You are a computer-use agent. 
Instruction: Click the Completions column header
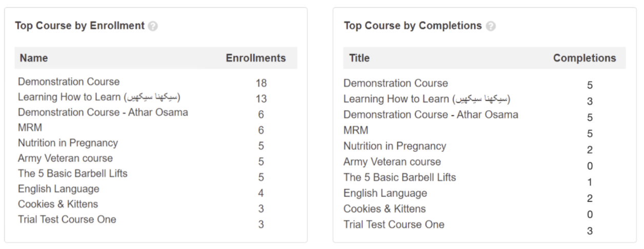click(585, 58)
